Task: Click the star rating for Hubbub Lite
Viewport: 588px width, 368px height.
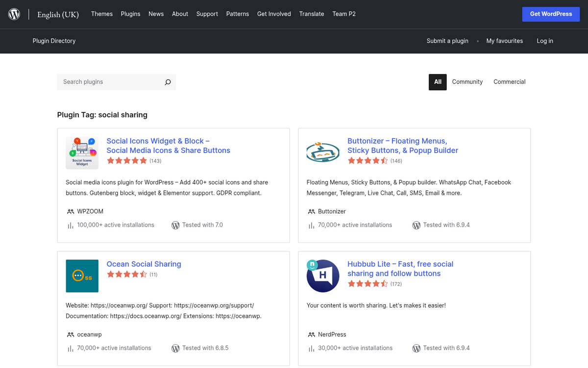Action: [x=367, y=284]
